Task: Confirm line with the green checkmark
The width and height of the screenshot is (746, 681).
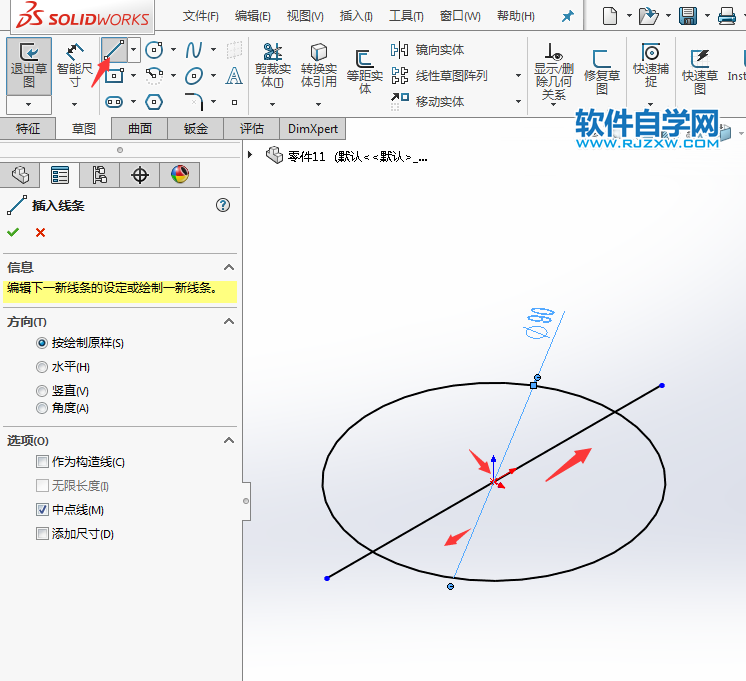Action: tap(13, 232)
